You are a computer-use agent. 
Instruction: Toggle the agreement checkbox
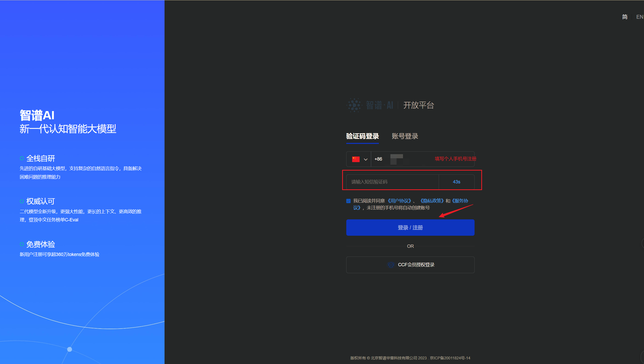pos(349,201)
